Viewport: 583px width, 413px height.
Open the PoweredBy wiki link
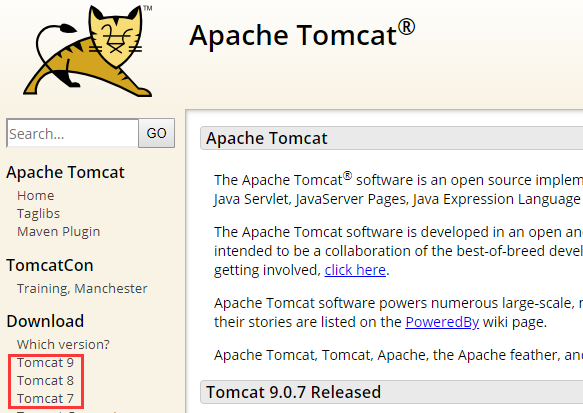[x=442, y=322]
